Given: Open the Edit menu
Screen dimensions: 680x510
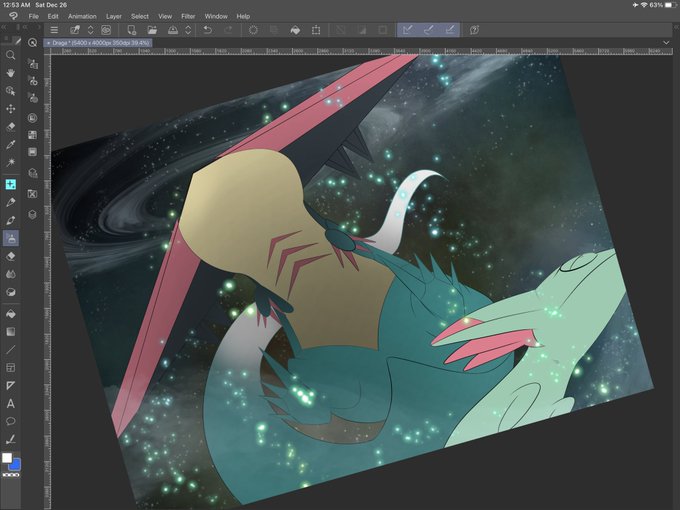Looking at the screenshot, I should (53, 16).
